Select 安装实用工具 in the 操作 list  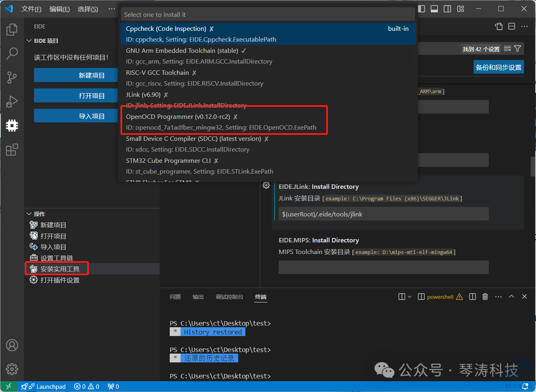pos(92,269)
